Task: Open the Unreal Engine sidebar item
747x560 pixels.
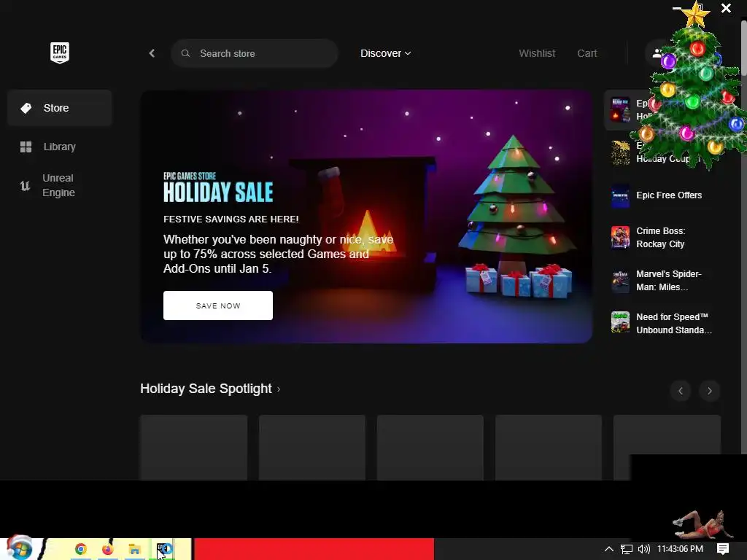Action: tap(60, 185)
